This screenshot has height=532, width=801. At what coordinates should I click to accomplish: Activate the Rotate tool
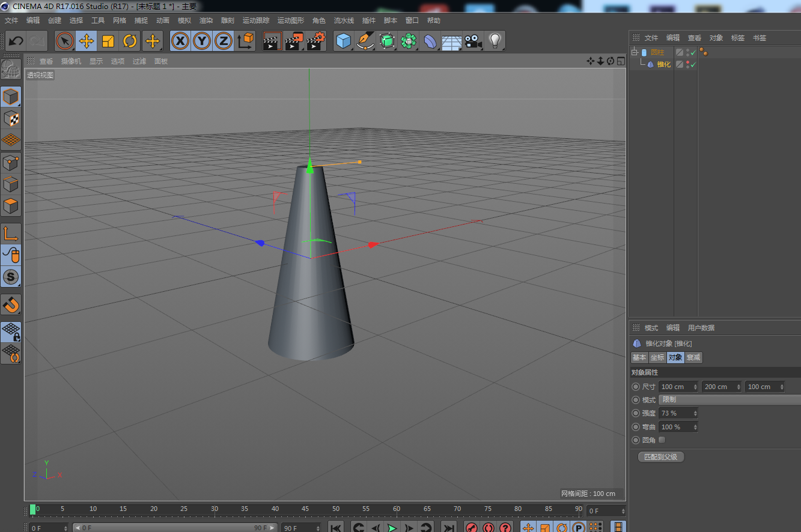(x=130, y=41)
